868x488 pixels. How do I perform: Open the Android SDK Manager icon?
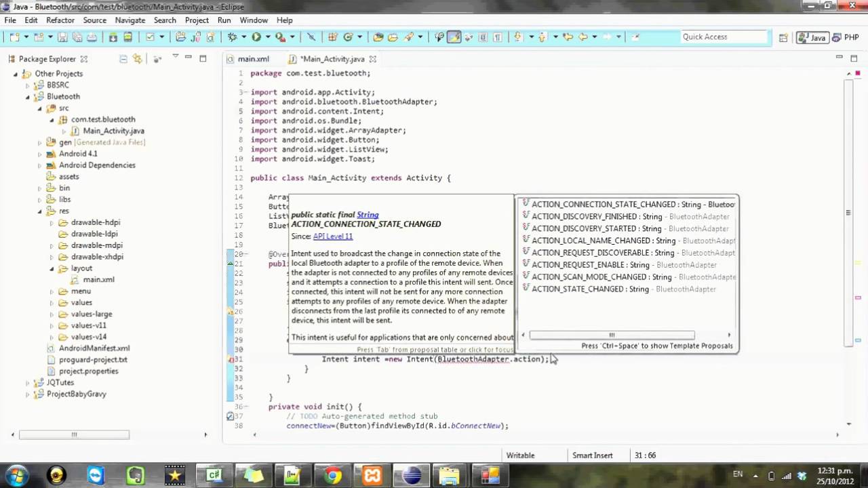[113, 37]
